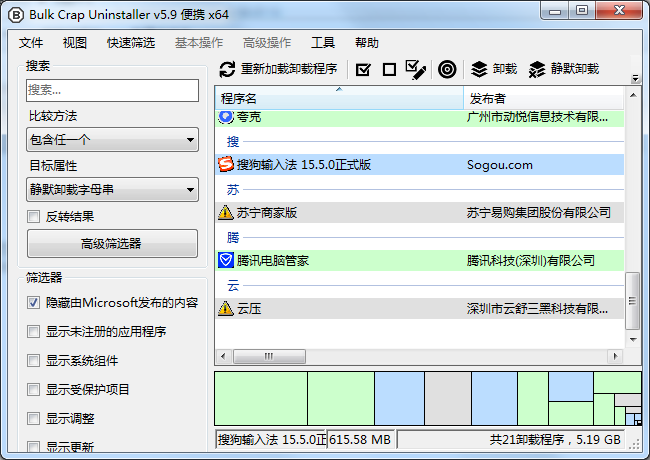Click the Sogou input method S icon
Screen dimensions: 650x460
click(x=226, y=165)
